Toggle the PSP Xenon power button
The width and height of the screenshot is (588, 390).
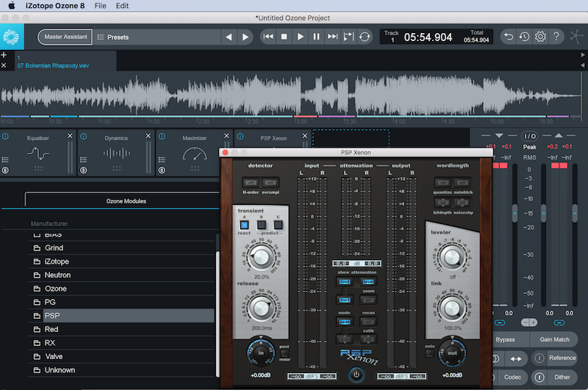click(x=356, y=375)
